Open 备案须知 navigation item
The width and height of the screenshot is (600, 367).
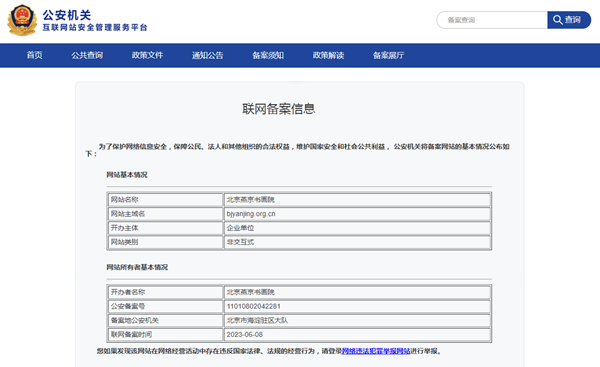268,55
